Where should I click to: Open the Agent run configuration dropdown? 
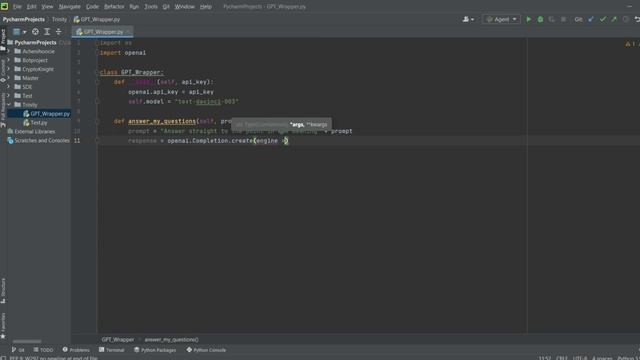coord(501,19)
